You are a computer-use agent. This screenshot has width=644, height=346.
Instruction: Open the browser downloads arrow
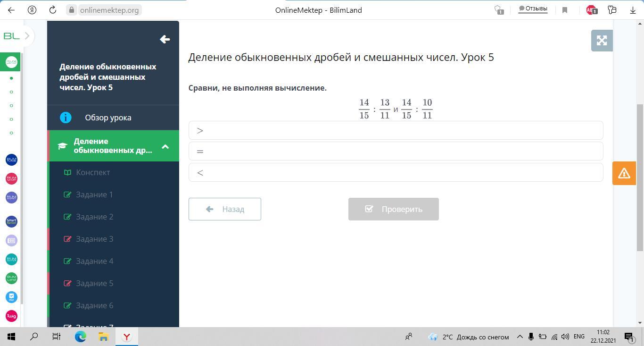pos(633,10)
